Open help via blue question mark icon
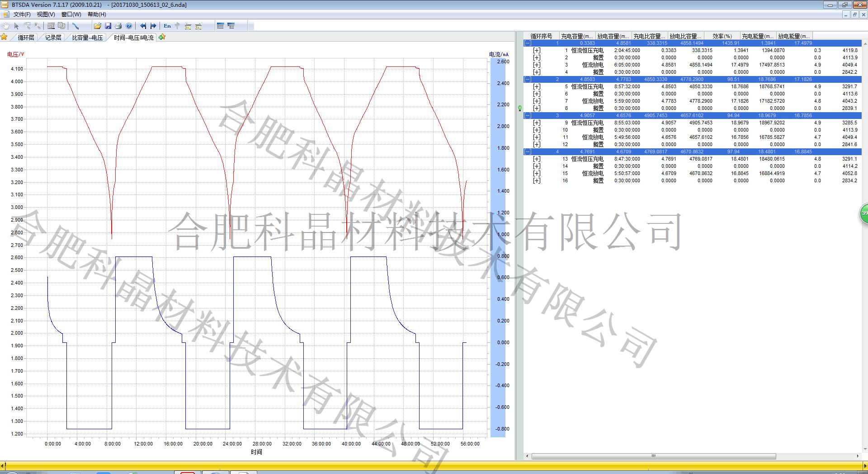 coord(129,26)
